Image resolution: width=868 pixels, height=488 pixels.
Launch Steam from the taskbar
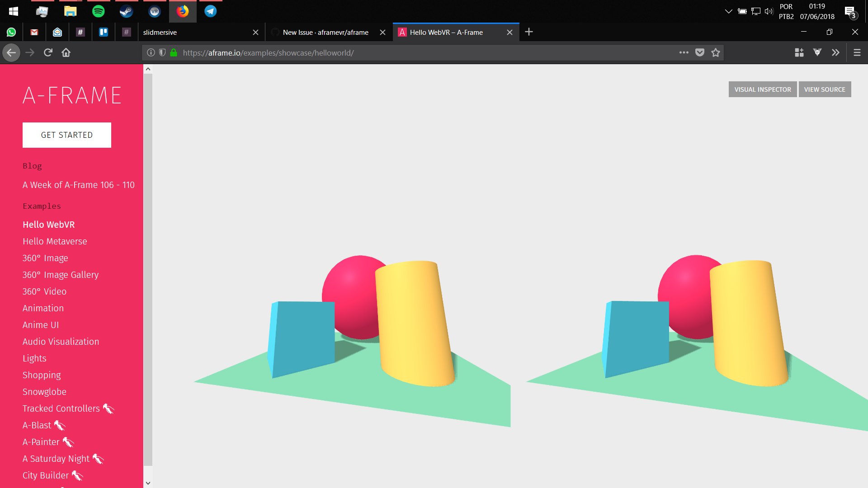126,11
